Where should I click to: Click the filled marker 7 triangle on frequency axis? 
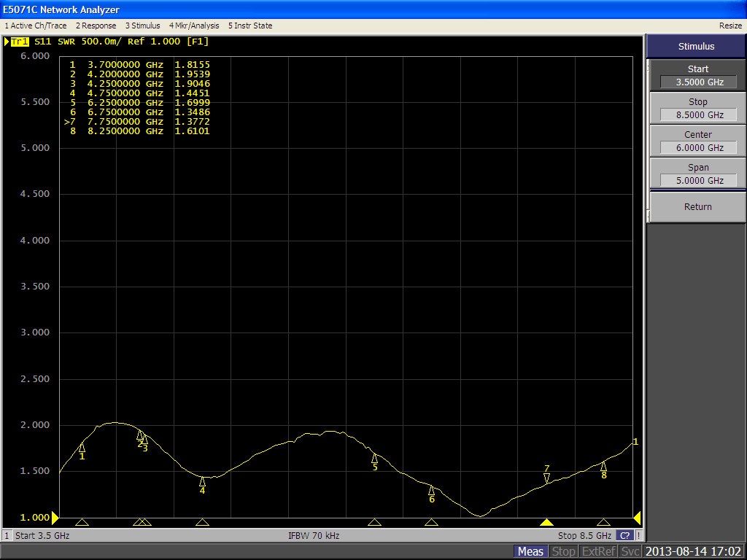pyautogui.click(x=546, y=522)
